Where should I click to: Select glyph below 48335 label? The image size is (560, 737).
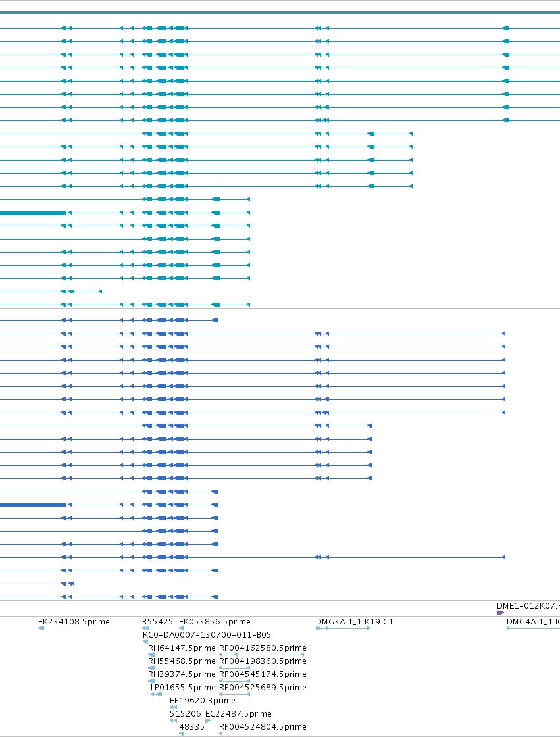(182, 734)
